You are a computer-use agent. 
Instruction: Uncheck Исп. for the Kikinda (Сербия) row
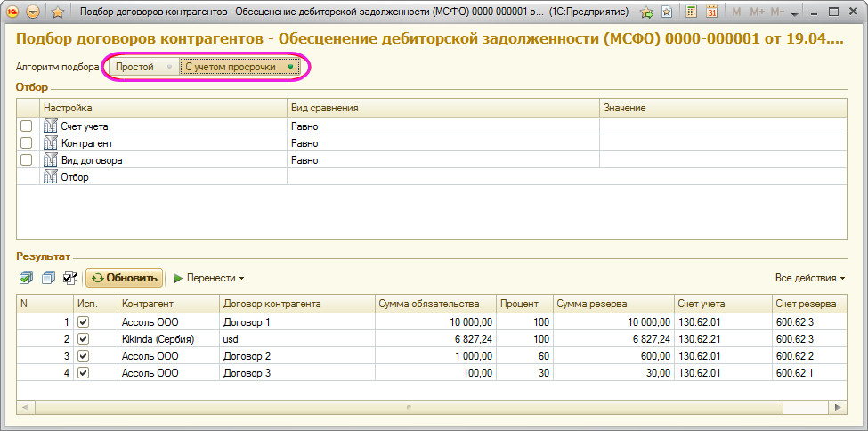coord(84,339)
